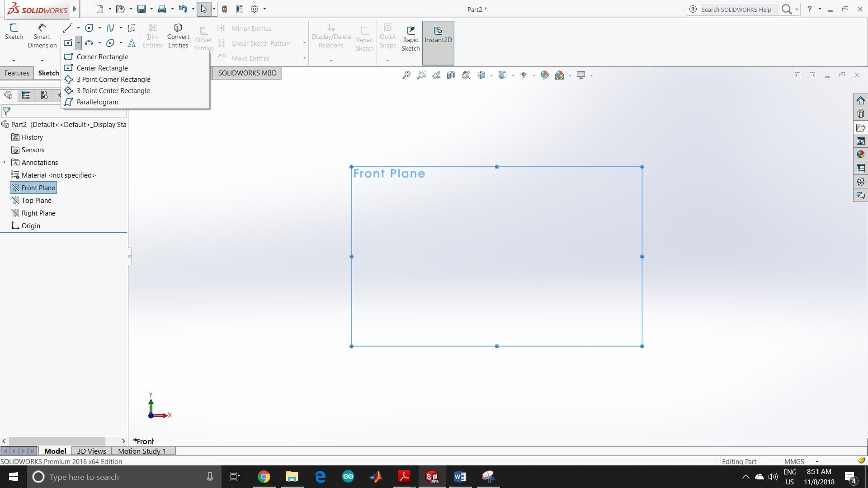Select Top Plane in feature tree
The height and width of the screenshot is (488, 868).
click(36, 200)
